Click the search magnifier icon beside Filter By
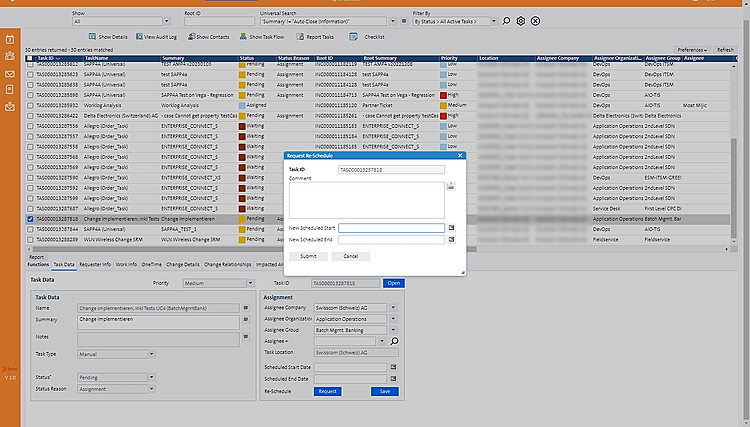The width and height of the screenshot is (750, 427). point(506,20)
